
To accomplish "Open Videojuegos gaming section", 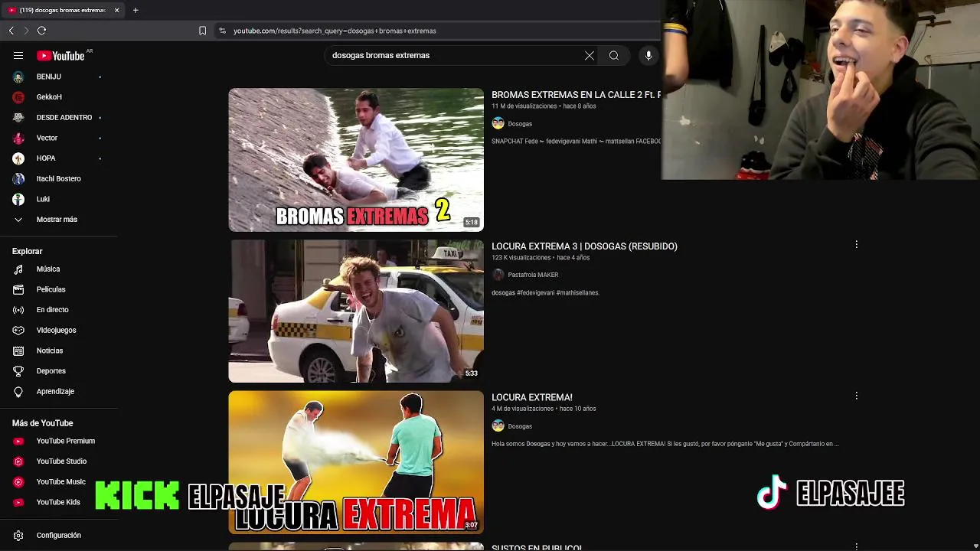I will point(58,330).
